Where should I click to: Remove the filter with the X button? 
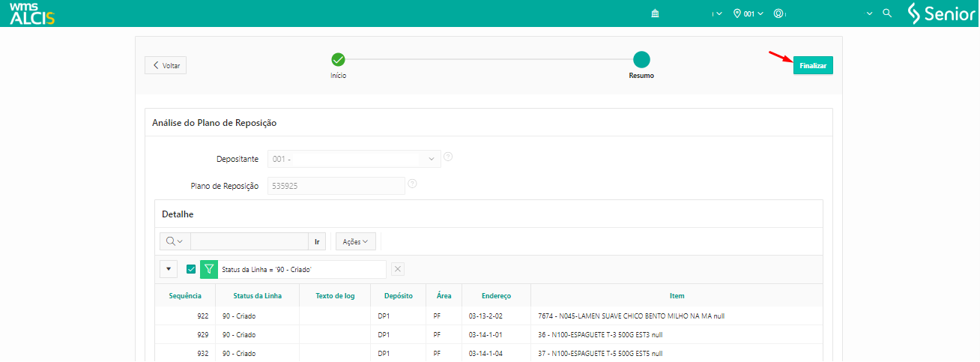pyautogui.click(x=398, y=269)
